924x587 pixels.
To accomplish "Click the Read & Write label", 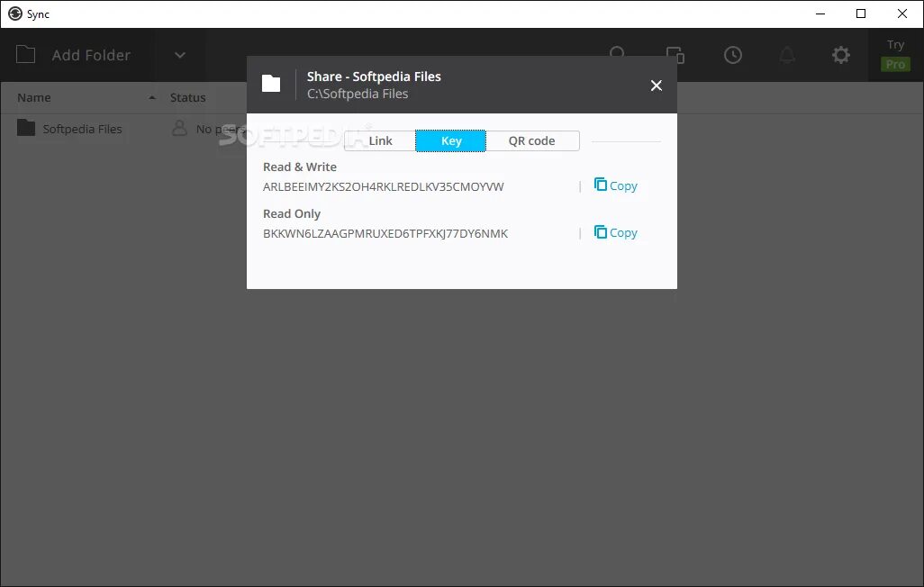I will (299, 167).
